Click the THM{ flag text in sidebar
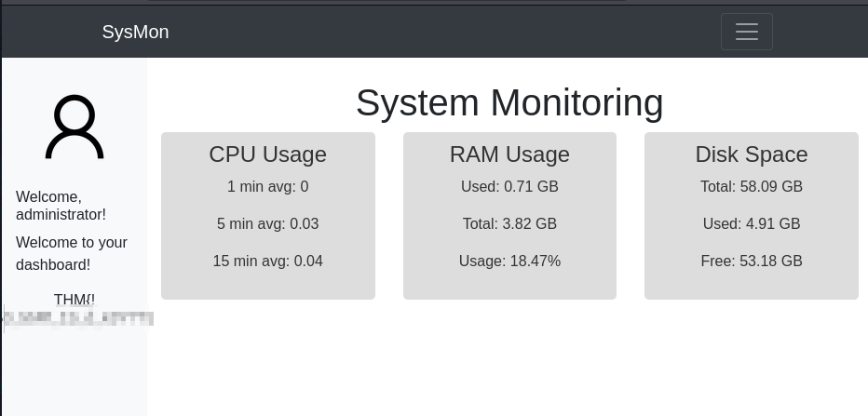Image resolution: width=868 pixels, height=416 pixels. click(x=75, y=300)
